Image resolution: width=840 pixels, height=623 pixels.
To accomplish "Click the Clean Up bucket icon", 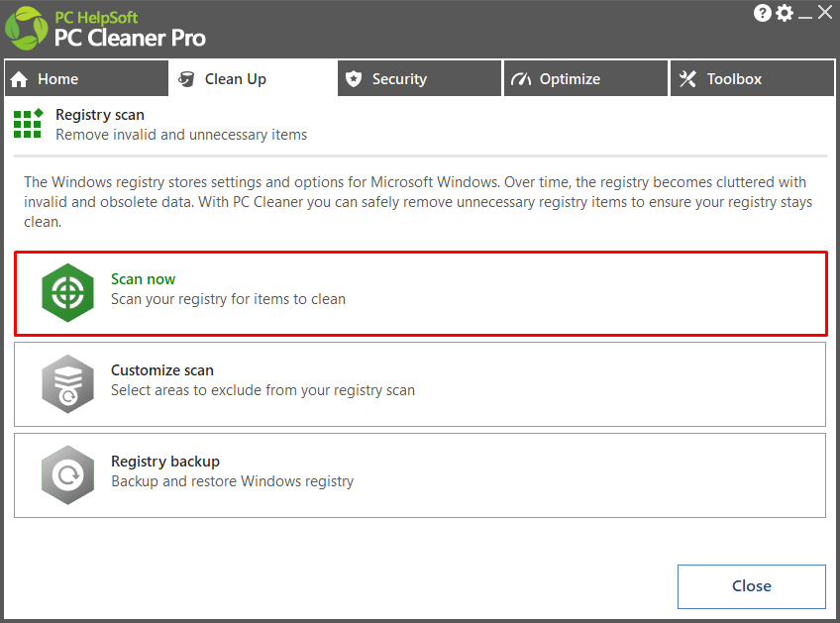I will pos(186,79).
